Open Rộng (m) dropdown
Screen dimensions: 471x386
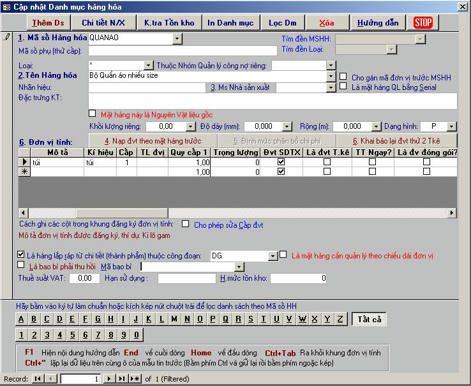click(376, 127)
